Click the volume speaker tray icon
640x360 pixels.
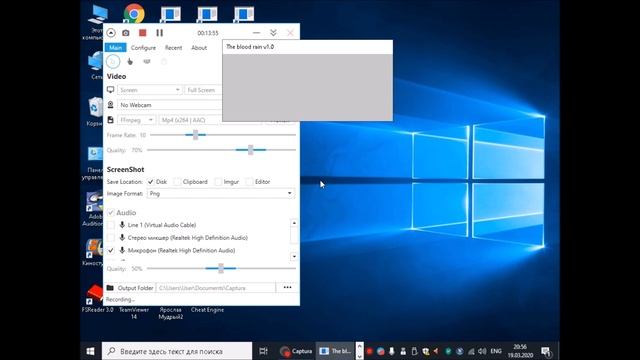(482, 351)
